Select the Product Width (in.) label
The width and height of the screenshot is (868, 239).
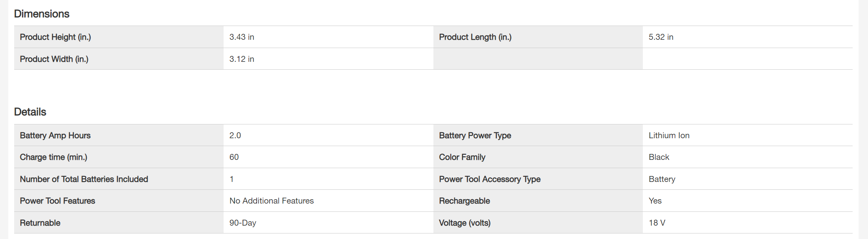pos(54,59)
